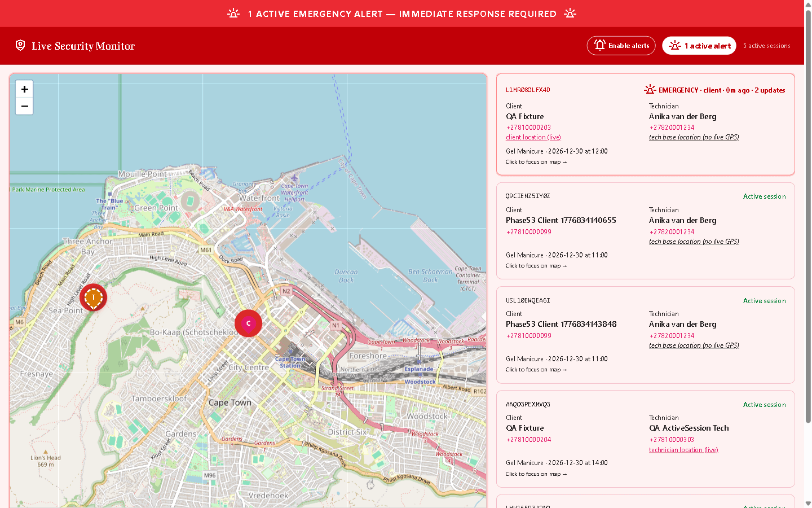This screenshot has width=812, height=508.
Task: Click the Live Security Monitor title
Action: [x=83, y=46]
